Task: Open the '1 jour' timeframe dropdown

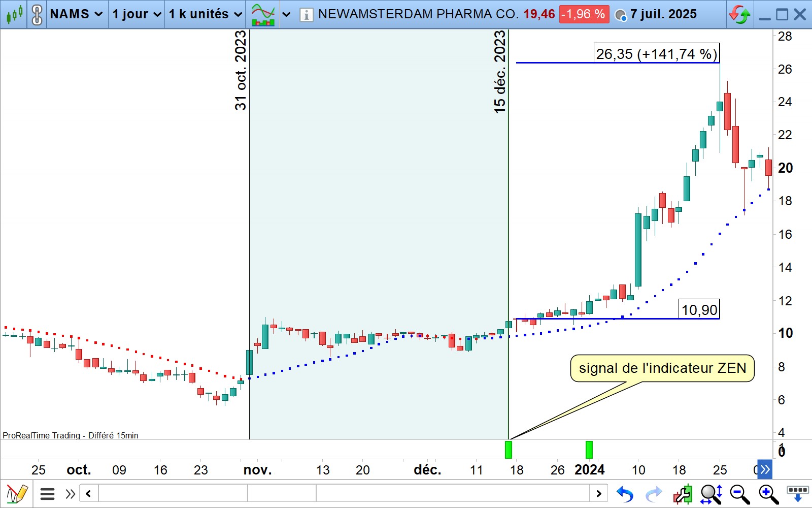Action: (137, 14)
